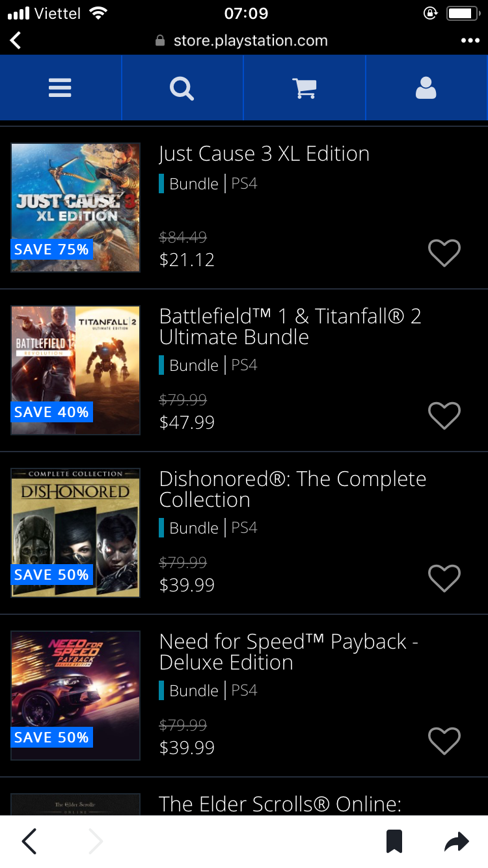Share the page using the share arrow

(456, 841)
